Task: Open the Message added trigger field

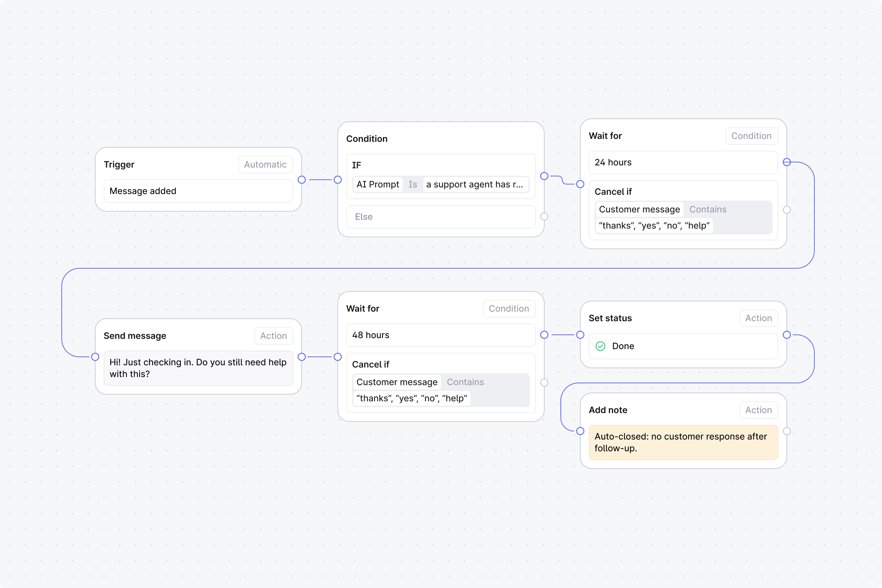Action: (x=198, y=191)
